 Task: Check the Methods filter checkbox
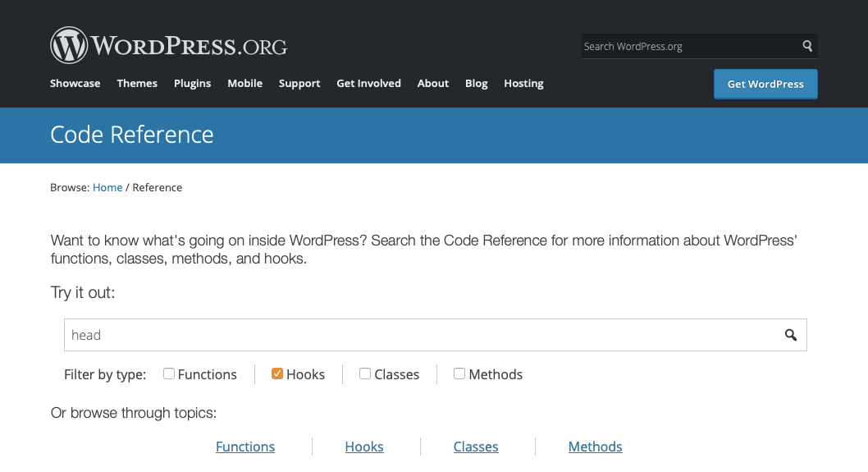click(x=459, y=374)
